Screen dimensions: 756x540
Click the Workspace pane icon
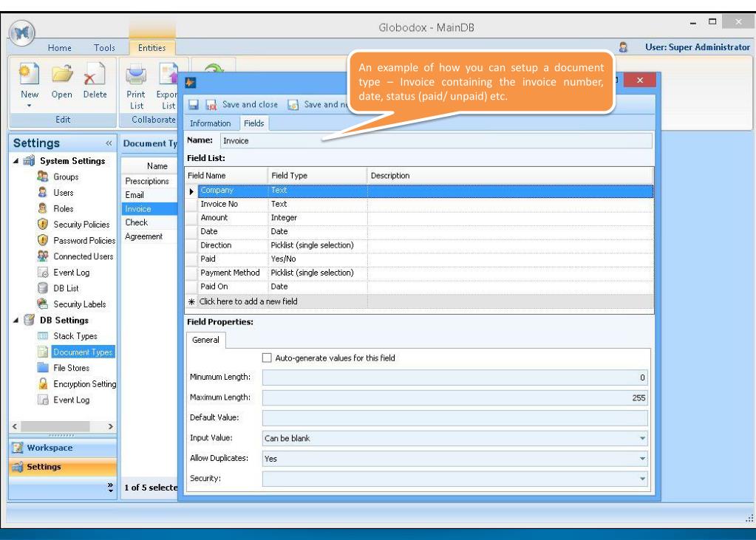coord(17,448)
